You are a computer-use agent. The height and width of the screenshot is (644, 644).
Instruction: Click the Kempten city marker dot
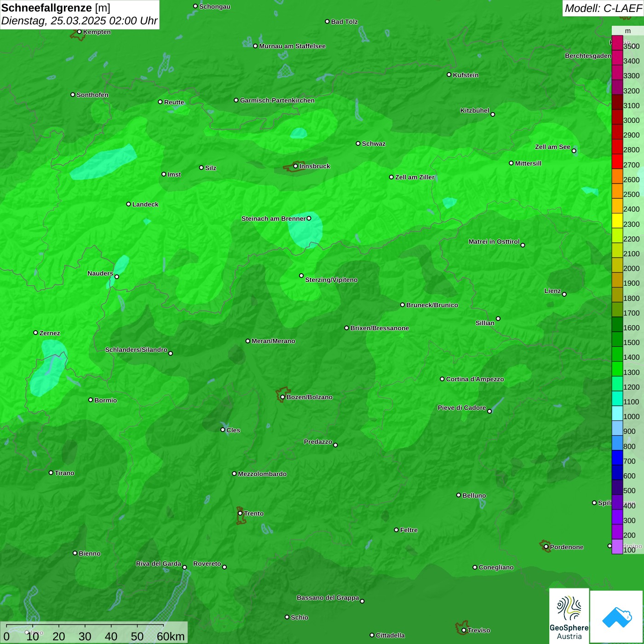coord(79,32)
